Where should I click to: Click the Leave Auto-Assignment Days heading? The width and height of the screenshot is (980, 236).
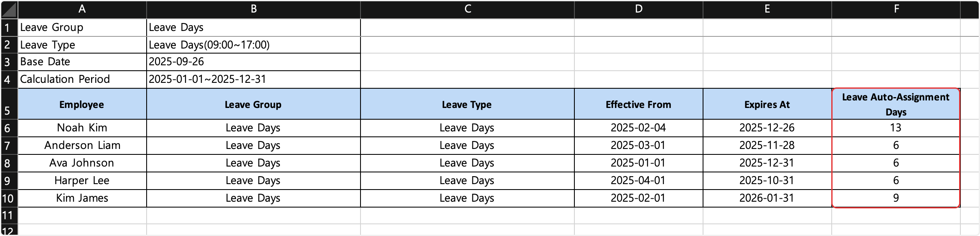[896, 104]
